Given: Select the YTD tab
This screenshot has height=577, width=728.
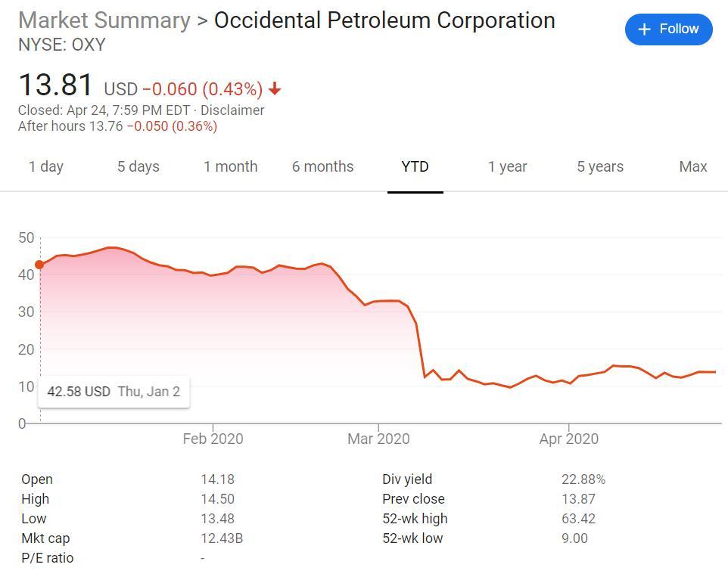Looking at the screenshot, I should point(415,166).
